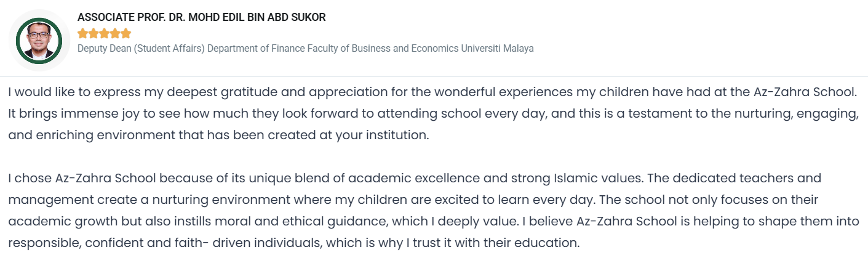Viewport: 868px width, 263px height.
Task: Click the third rating star
Action: 105,33
